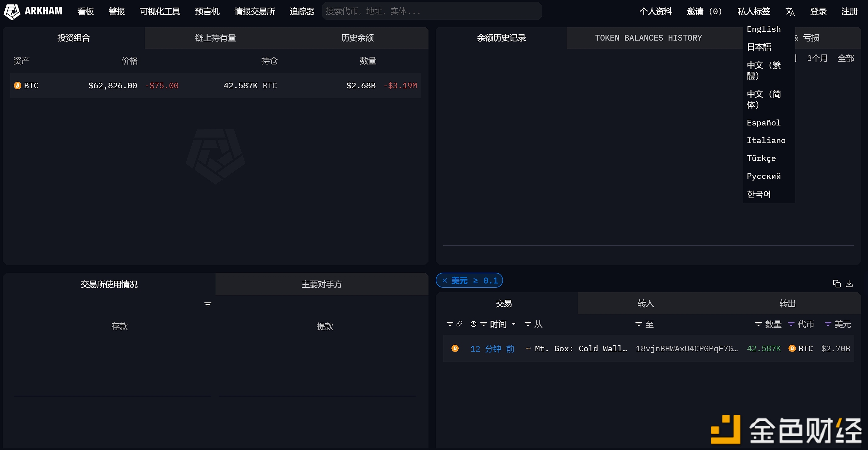Open the 余额历史记录 tab
The height and width of the screenshot is (450, 868).
pyautogui.click(x=501, y=38)
